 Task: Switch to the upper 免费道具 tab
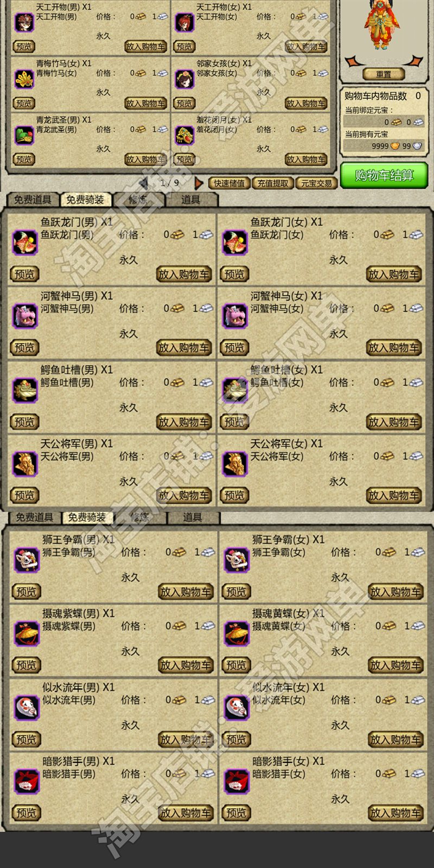[33, 200]
